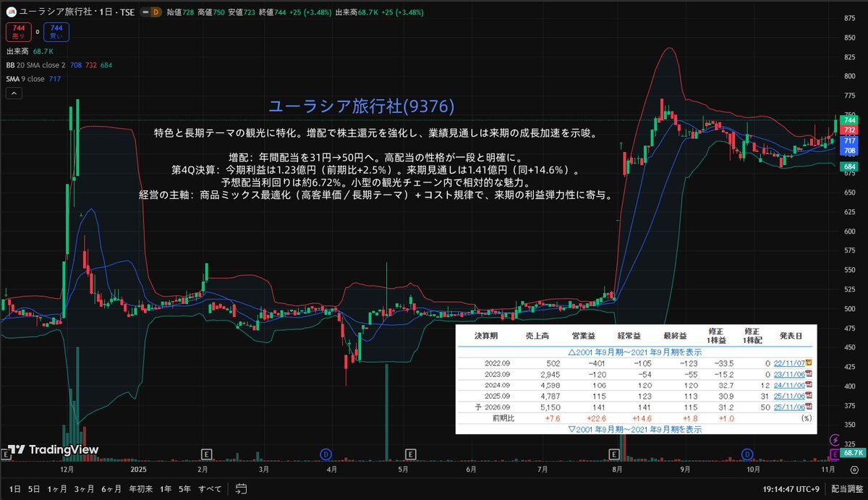Click the earnings E marker near February
Viewport: 868px width, 500px height.
tap(208, 454)
